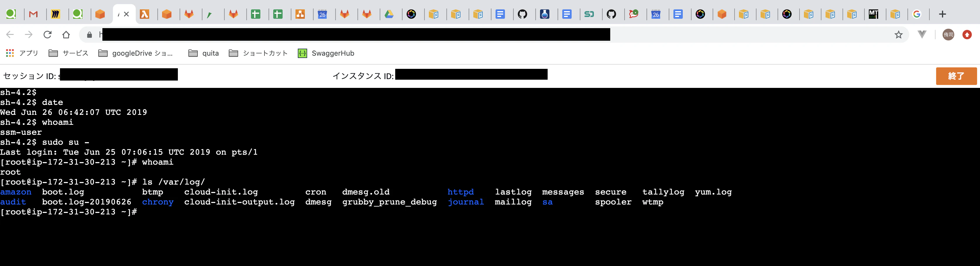Click the セッション ID label
The image size is (980, 266).
tap(30, 76)
